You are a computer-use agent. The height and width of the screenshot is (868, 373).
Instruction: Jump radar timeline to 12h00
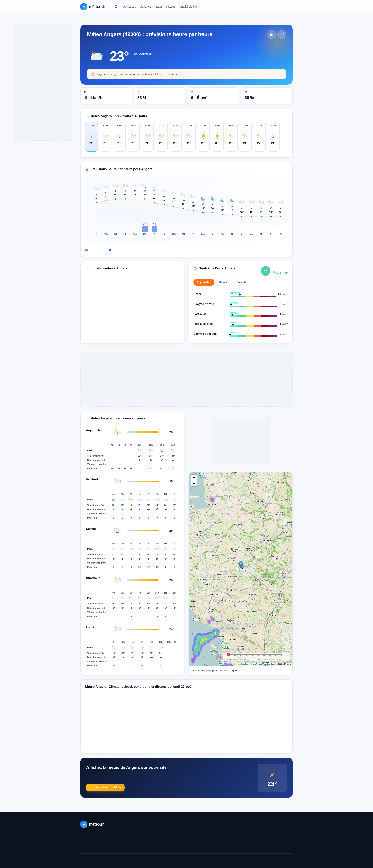pos(264,655)
